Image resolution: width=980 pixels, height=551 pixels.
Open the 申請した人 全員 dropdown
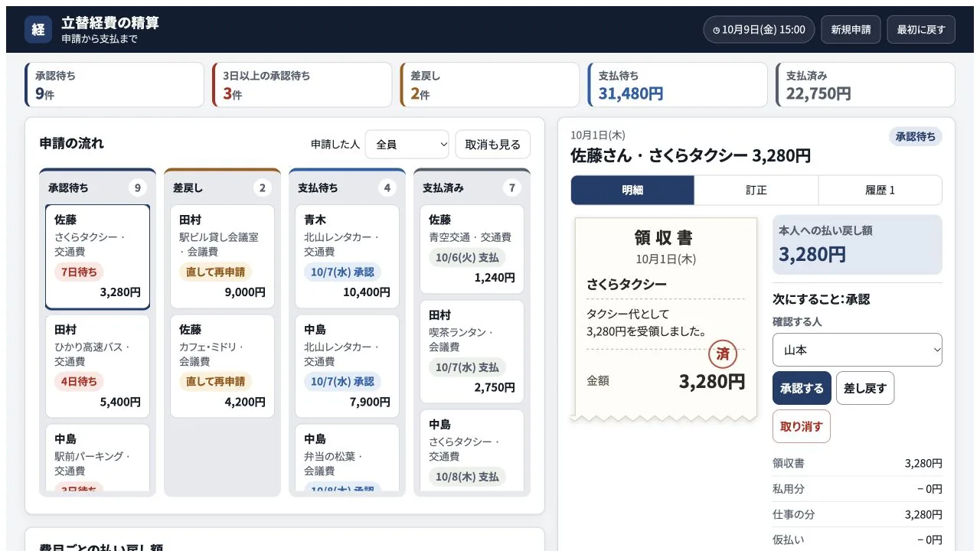[x=407, y=145]
